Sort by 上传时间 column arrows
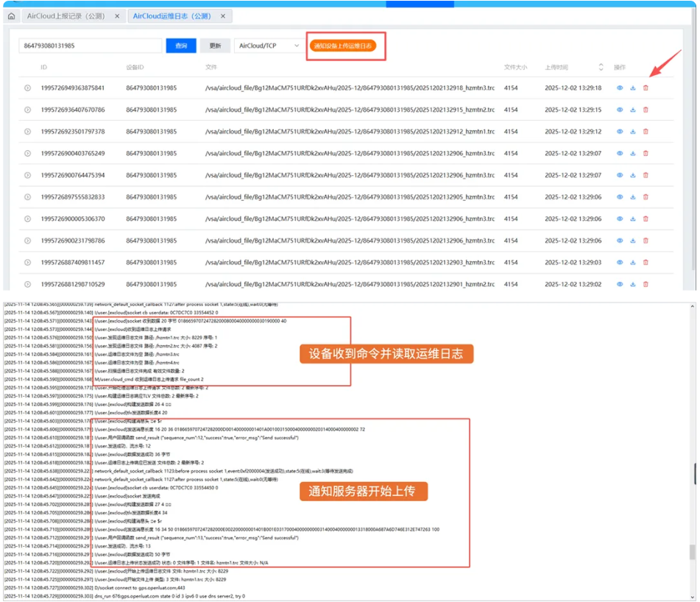The image size is (700, 602). (601, 68)
